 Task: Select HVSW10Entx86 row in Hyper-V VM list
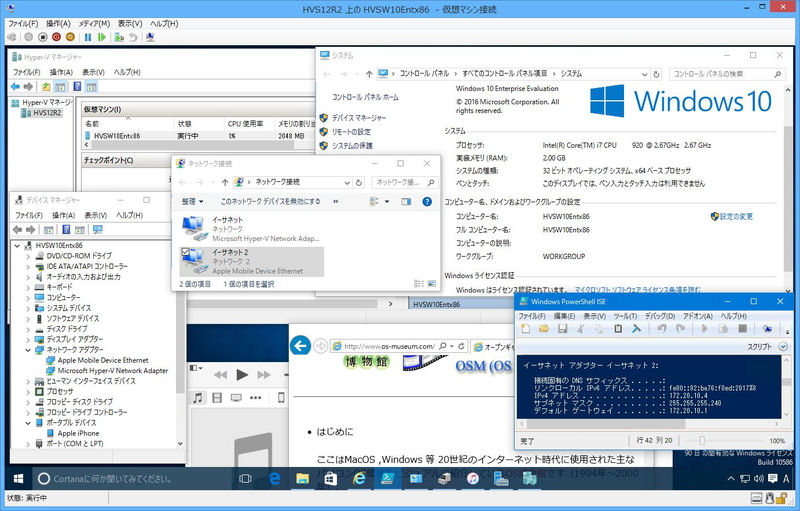[199, 136]
